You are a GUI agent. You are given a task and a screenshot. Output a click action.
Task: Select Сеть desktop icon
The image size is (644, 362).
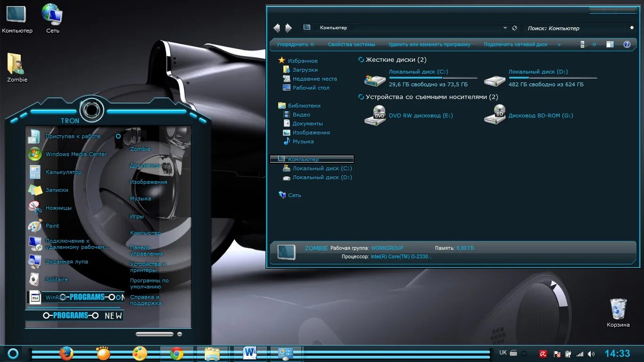tap(52, 18)
